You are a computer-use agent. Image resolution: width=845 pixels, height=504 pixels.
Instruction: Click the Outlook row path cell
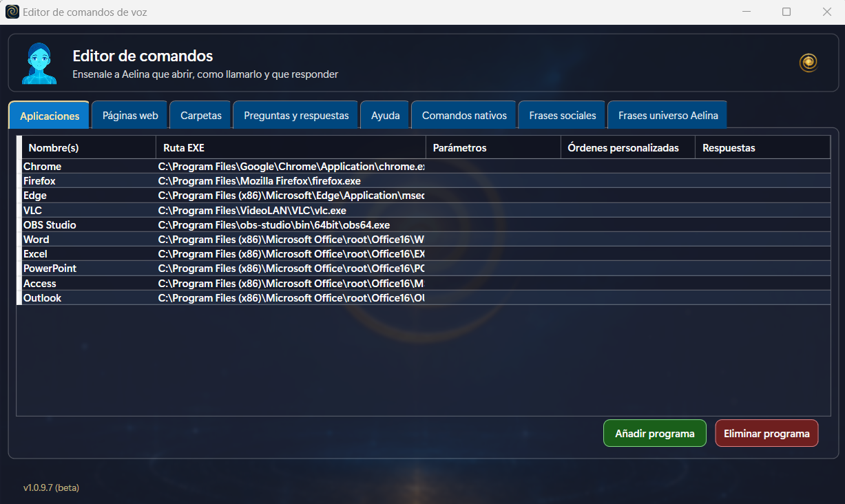point(291,298)
